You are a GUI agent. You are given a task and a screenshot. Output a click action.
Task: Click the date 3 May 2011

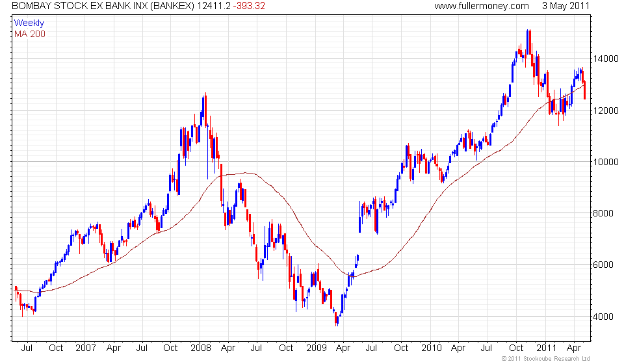pyautogui.click(x=565, y=6)
